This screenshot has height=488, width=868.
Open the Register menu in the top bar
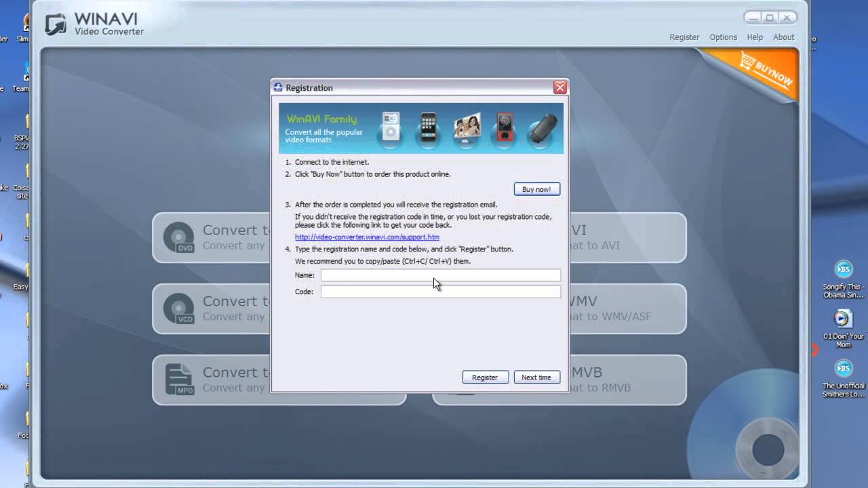tap(684, 37)
